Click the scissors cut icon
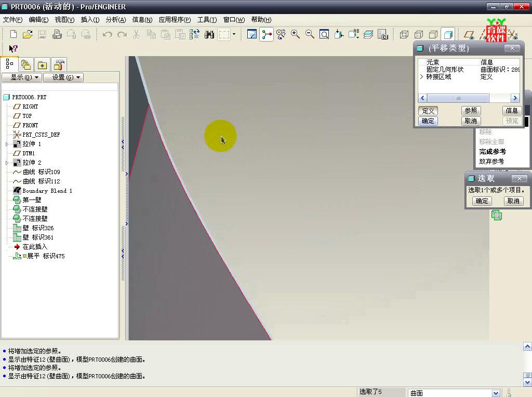 click(137, 34)
